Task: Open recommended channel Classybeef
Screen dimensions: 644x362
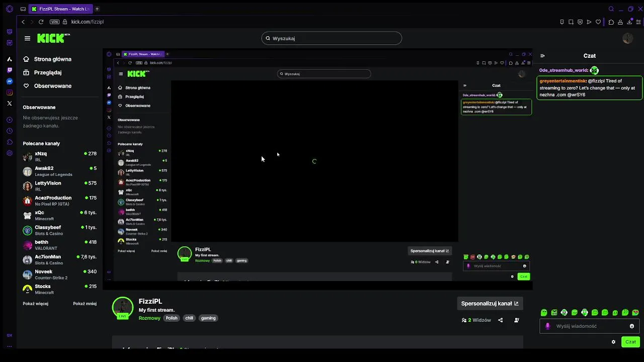Action: [x=59, y=230]
